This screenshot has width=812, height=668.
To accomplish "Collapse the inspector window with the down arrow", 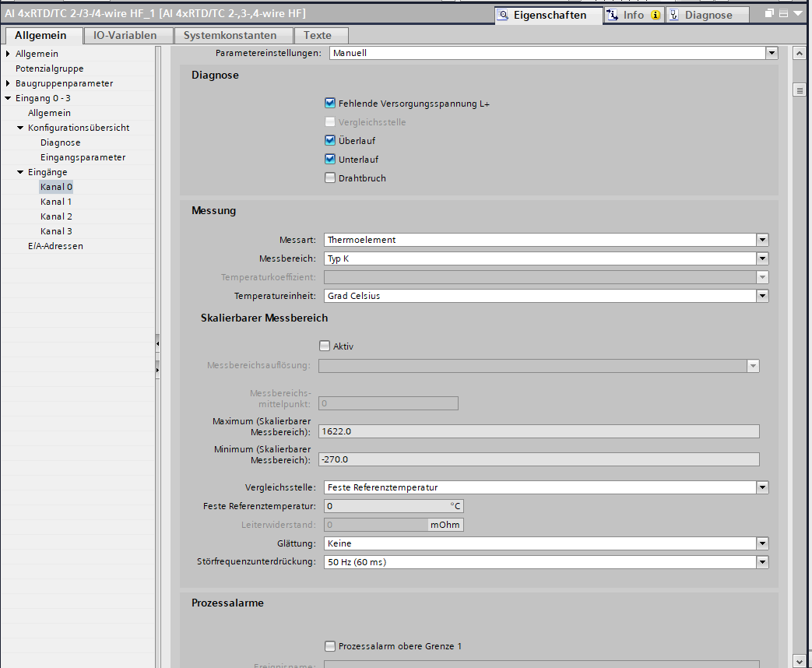I will pyautogui.click(x=797, y=14).
